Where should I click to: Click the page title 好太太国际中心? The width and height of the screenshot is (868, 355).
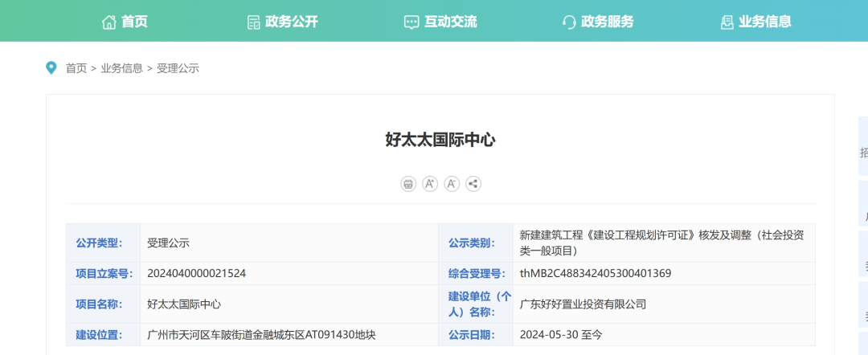point(440,140)
